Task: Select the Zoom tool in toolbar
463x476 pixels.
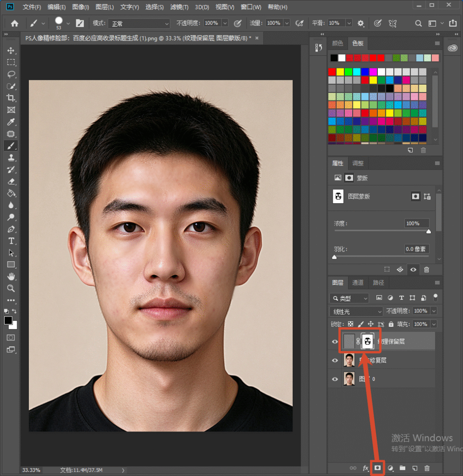Action: 11,288
